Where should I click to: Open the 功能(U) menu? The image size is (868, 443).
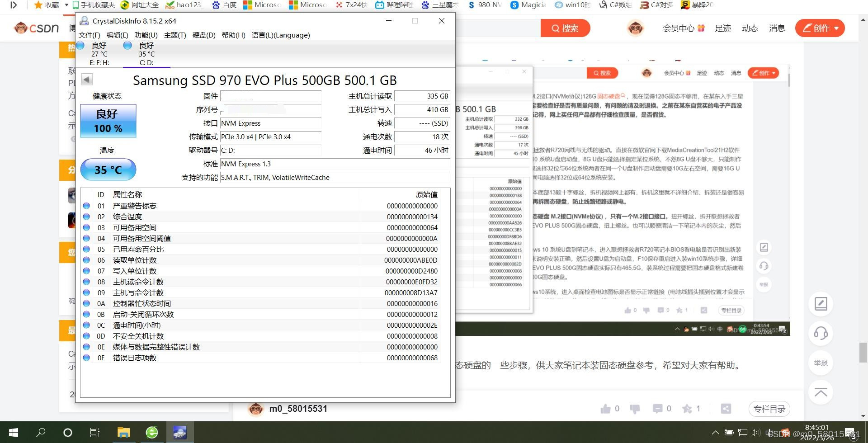[x=146, y=35]
